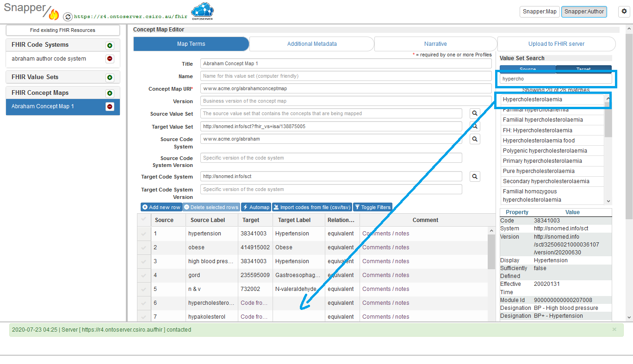Import codes from file (csv/tsv)
Viewport: 633px width, 364px height.
[x=312, y=207]
